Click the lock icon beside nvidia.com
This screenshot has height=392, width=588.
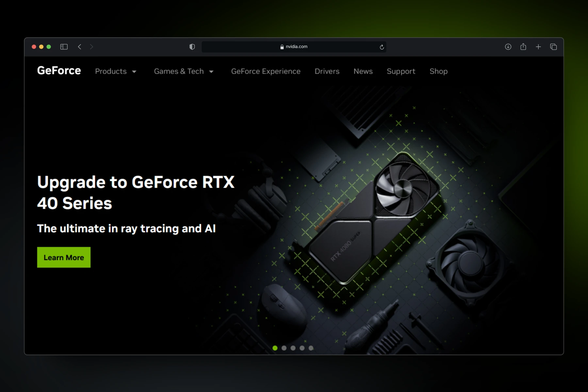click(282, 47)
